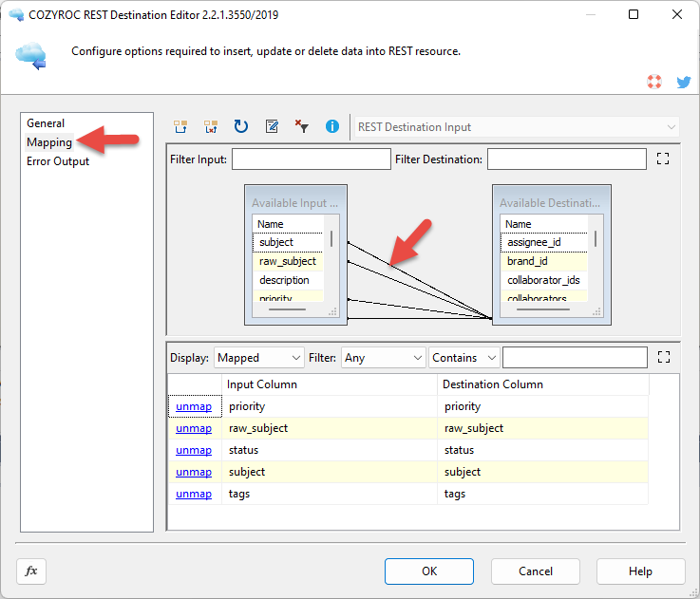Click the priority destination column cell
Image resolution: width=700 pixels, height=599 pixels.
(543, 406)
